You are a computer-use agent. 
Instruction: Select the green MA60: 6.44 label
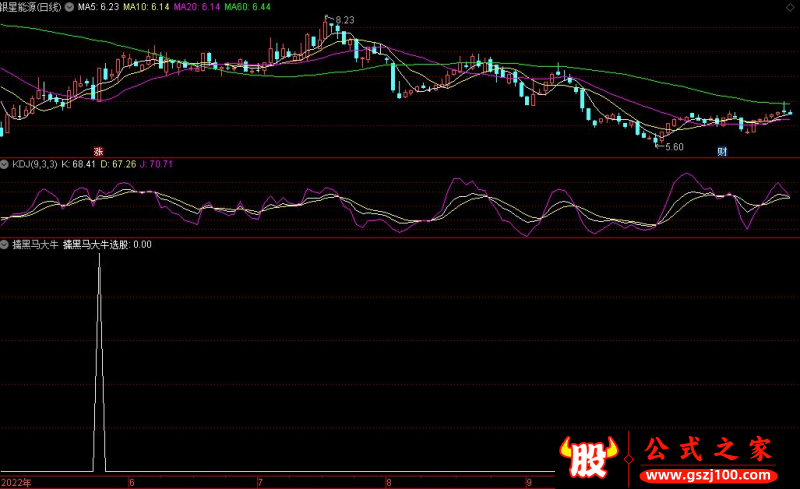(x=248, y=6)
